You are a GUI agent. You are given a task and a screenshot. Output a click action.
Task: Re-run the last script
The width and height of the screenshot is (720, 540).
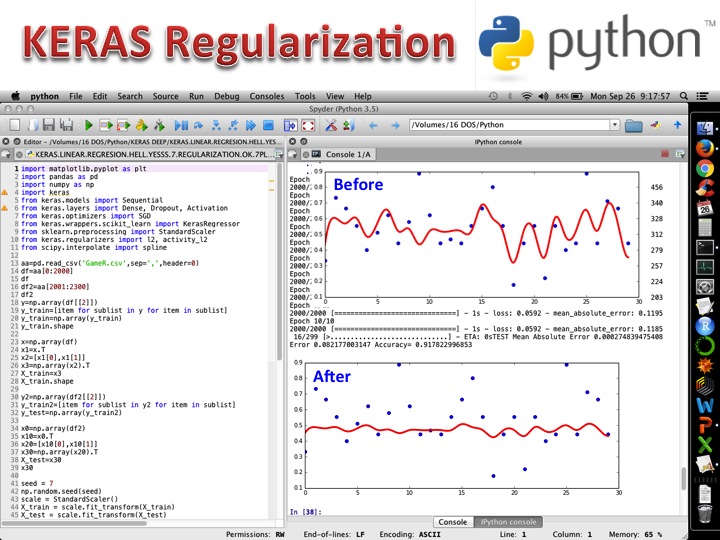coord(159,125)
